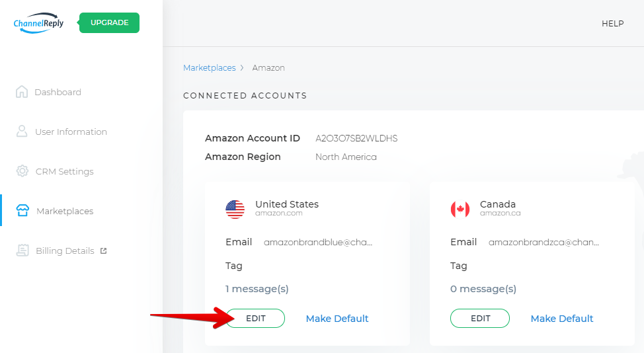Edit the United States account
This screenshot has width=644, height=353.
click(255, 318)
